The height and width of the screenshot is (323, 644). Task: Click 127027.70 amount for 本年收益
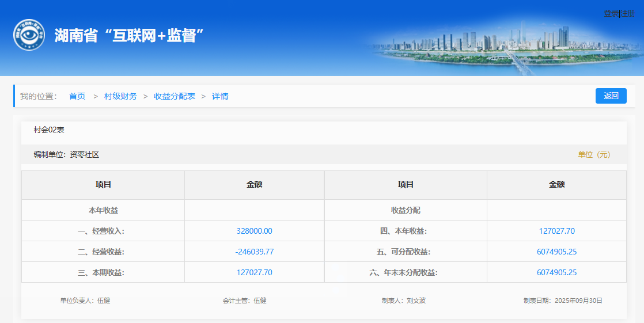(x=556, y=231)
